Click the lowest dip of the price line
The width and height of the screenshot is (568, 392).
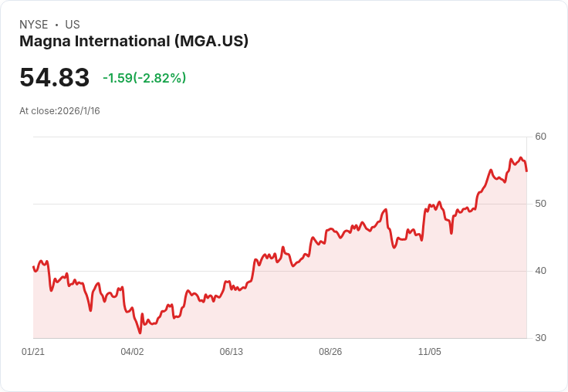pyautogui.click(x=140, y=333)
